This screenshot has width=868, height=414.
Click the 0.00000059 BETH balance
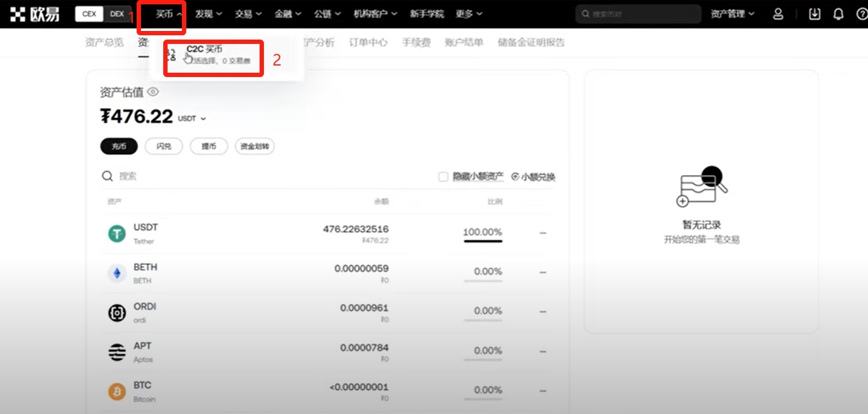pyautogui.click(x=362, y=269)
